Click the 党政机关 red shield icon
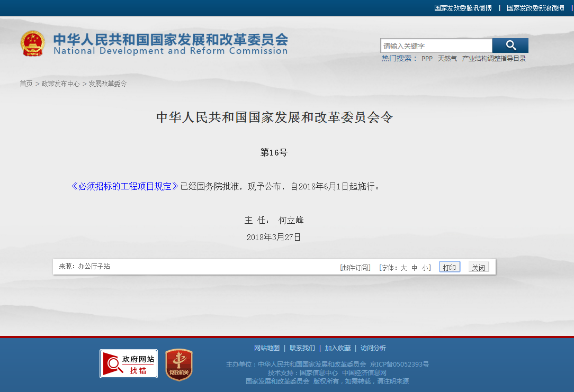The width and height of the screenshot is (574, 392). (x=178, y=364)
